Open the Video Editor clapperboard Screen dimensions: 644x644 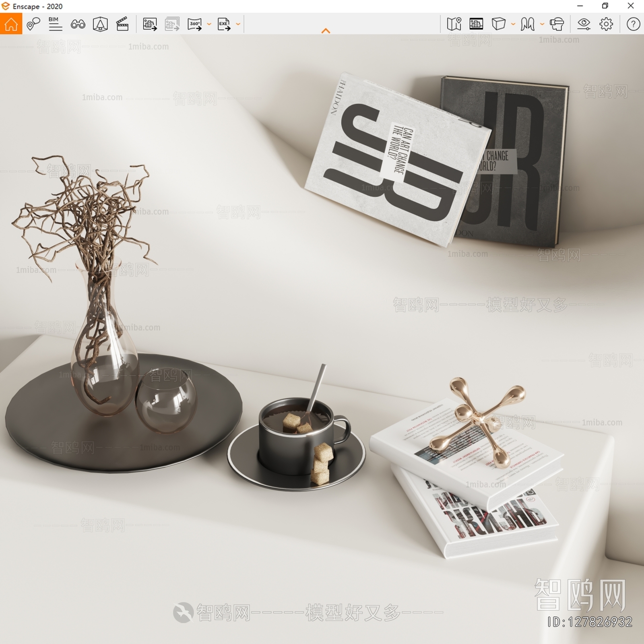pos(122,24)
